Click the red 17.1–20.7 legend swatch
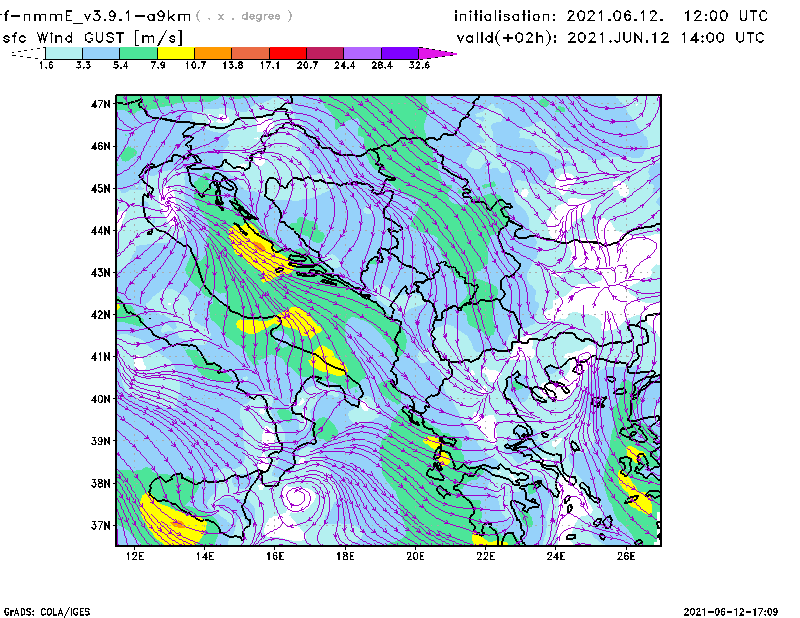Viewport: 800px width, 618px height. tap(288, 53)
